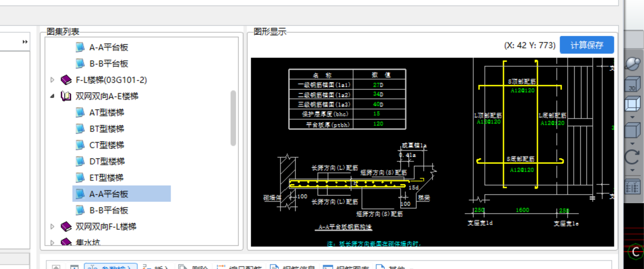The width and height of the screenshot is (644, 269).
Task: Edit the 34D value for 二级钢筋锚固
Action: 378,94
